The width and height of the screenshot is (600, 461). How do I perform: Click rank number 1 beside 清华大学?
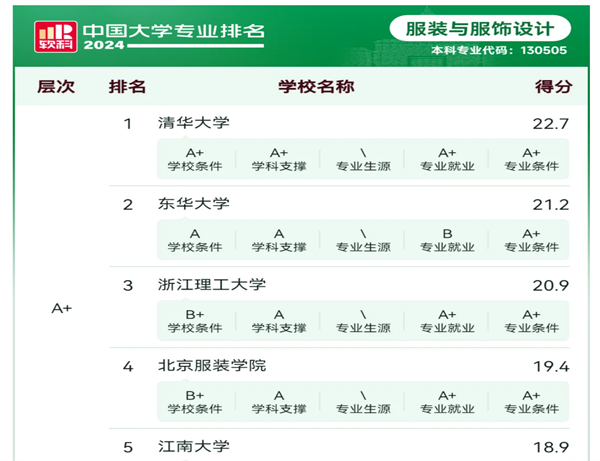click(128, 124)
